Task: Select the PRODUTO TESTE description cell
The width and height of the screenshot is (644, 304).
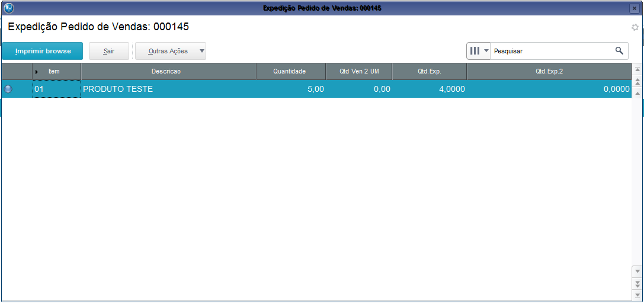Action: tap(168, 89)
